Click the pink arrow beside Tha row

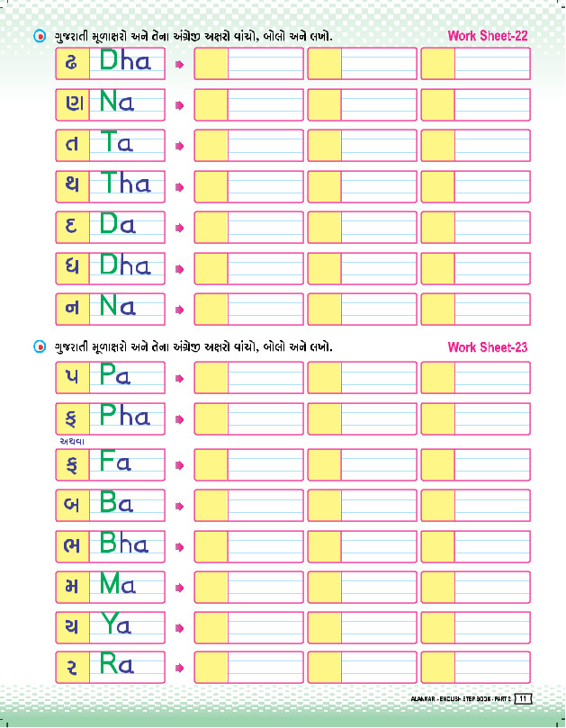pos(179,188)
